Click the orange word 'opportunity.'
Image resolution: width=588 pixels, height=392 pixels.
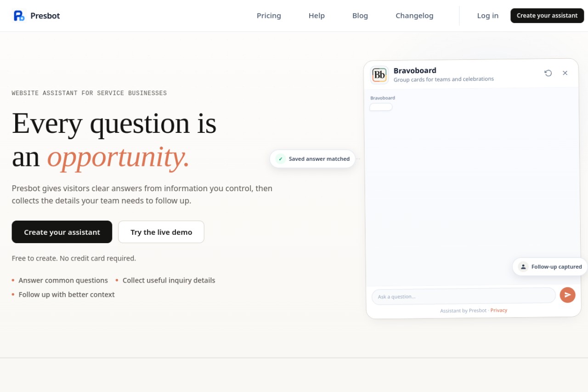118,157
